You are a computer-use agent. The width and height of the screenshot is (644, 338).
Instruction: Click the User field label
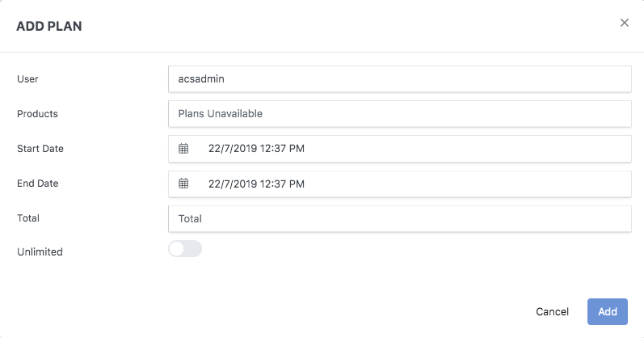tap(27, 79)
